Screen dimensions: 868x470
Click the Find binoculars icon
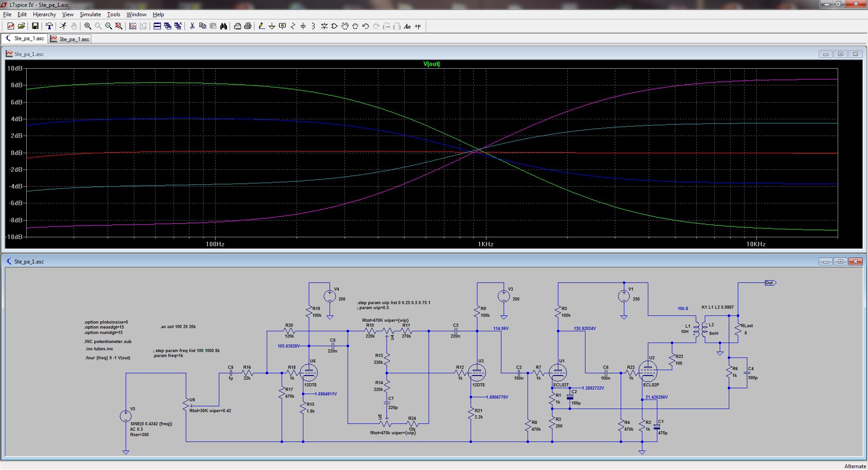(x=223, y=26)
